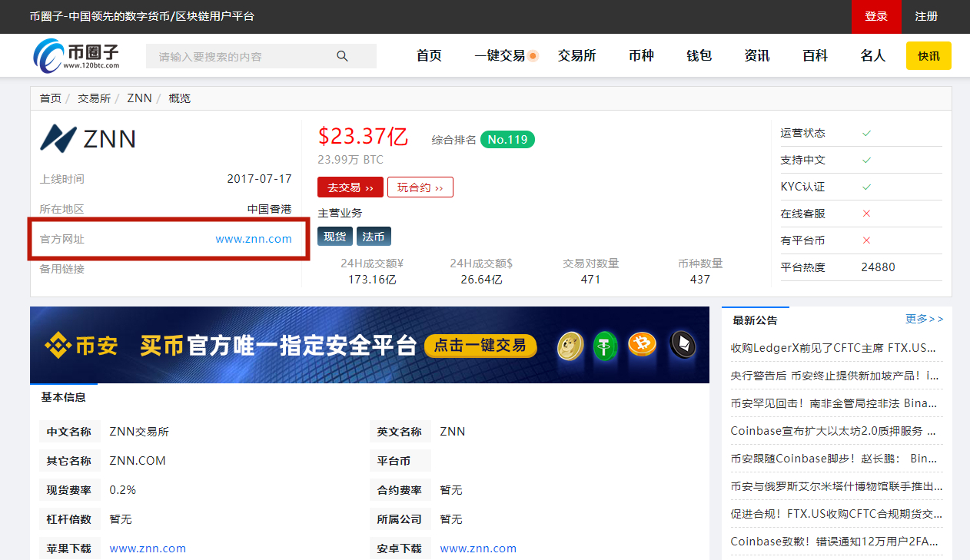970x560 pixels.
Task: Open the 央行警告后 币安 announcement
Action: click(835, 376)
